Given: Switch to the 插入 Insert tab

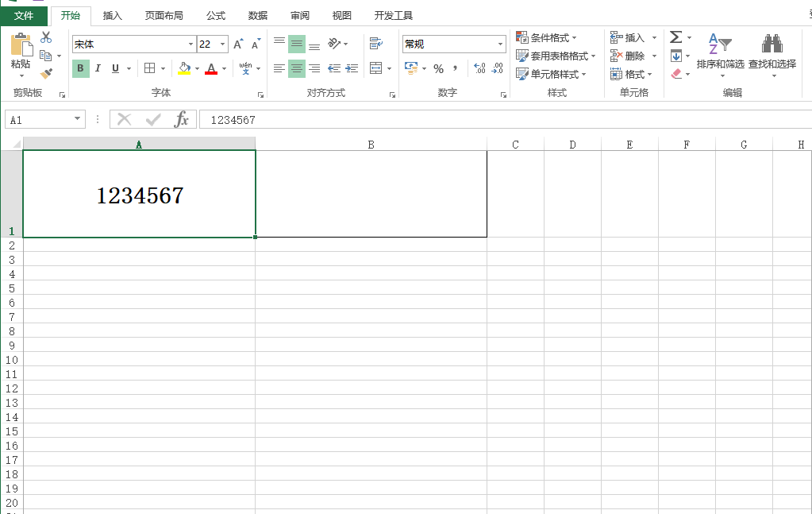Looking at the screenshot, I should pos(113,16).
